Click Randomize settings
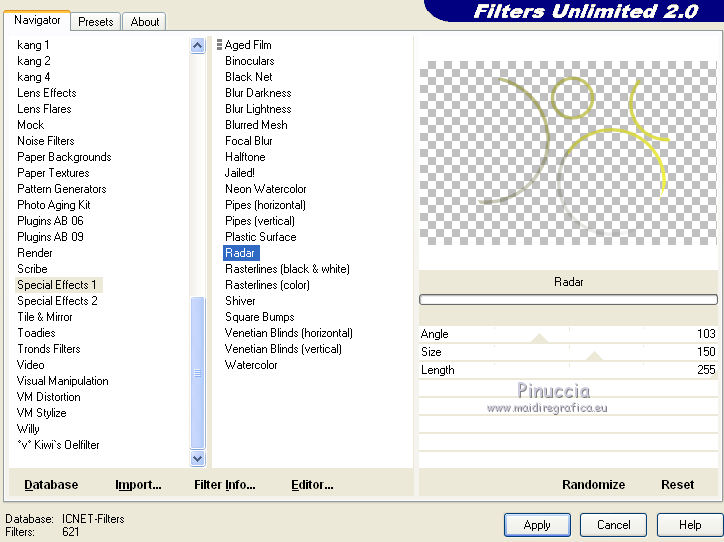Screen dimensions: 724x542 pos(593,484)
